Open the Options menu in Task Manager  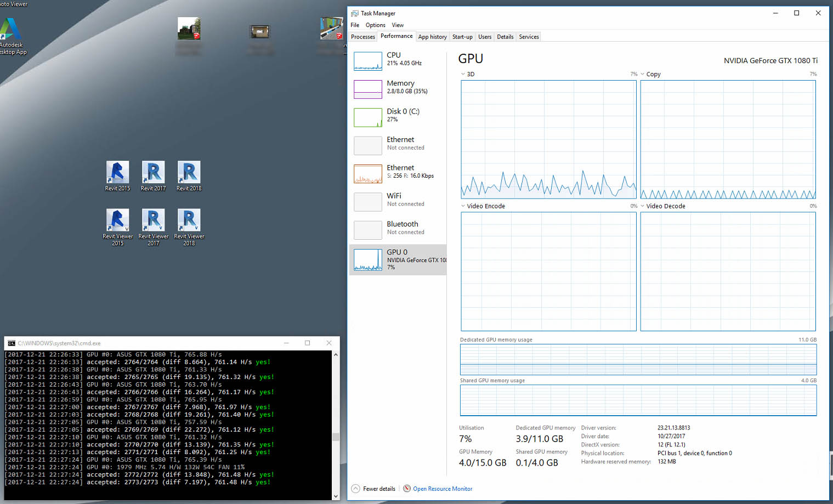375,25
